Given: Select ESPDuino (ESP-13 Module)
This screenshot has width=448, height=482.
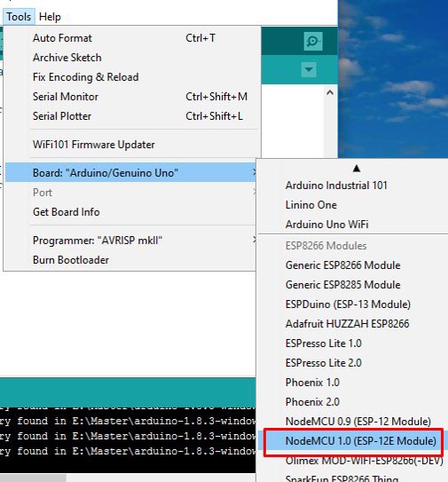Looking at the screenshot, I should point(353,304).
